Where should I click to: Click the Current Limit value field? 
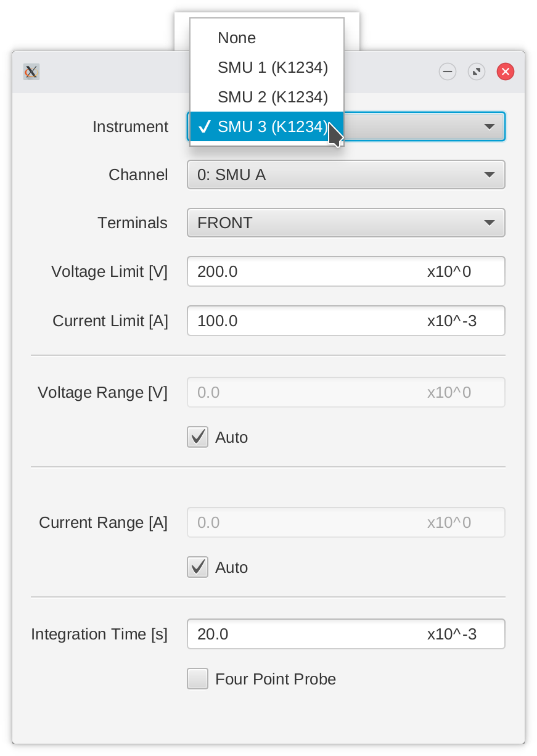click(x=302, y=321)
